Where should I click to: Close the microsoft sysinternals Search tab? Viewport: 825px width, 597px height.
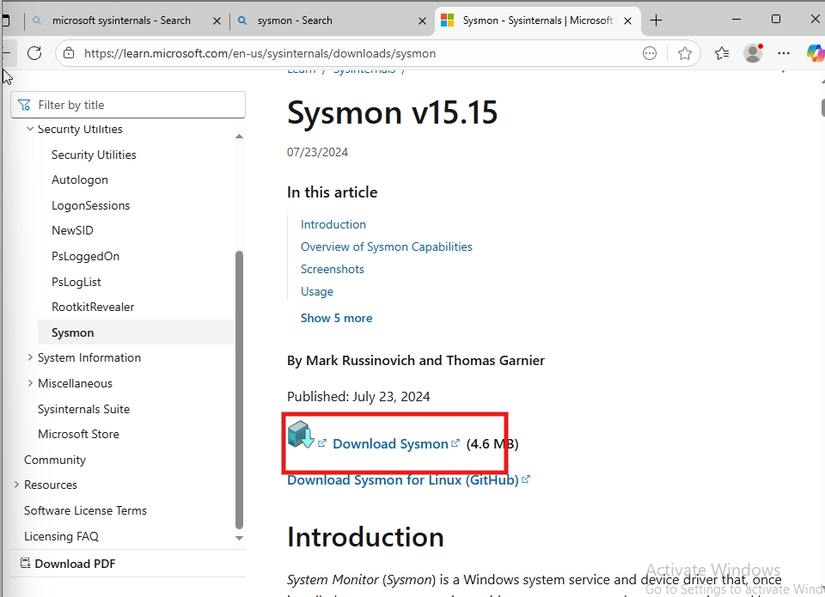(x=217, y=21)
